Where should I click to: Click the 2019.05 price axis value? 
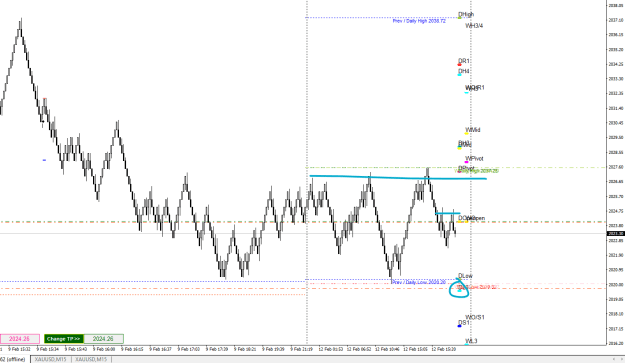tap(616, 299)
